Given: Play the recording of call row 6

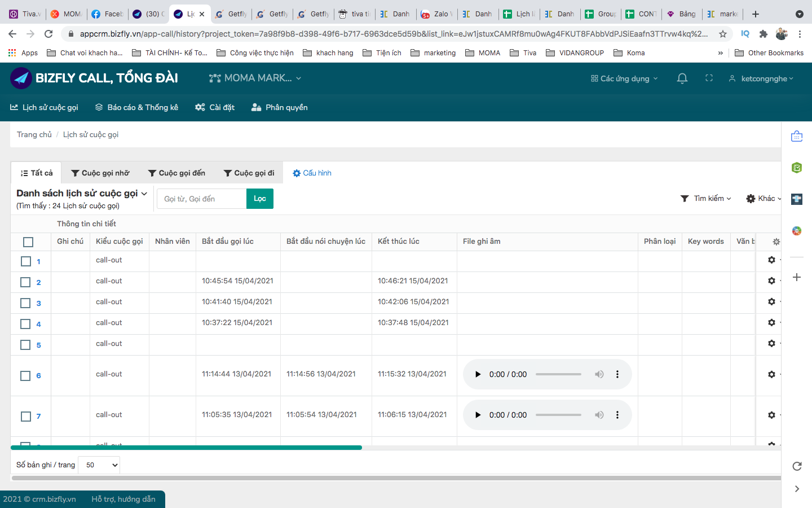Looking at the screenshot, I should click(x=478, y=374).
